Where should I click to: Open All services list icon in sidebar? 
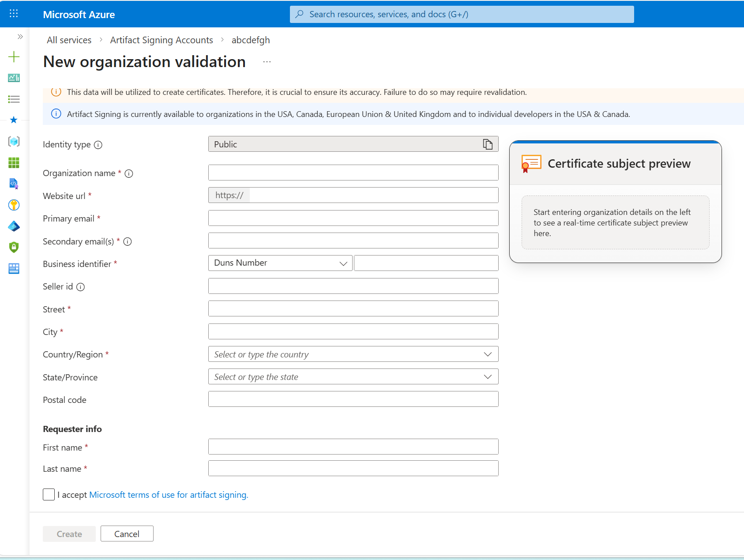pyautogui.click(x=14, y=99)
